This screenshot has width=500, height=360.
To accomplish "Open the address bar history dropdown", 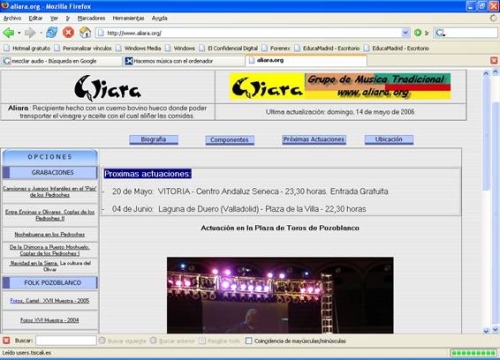I will click(x=405, y=33).
